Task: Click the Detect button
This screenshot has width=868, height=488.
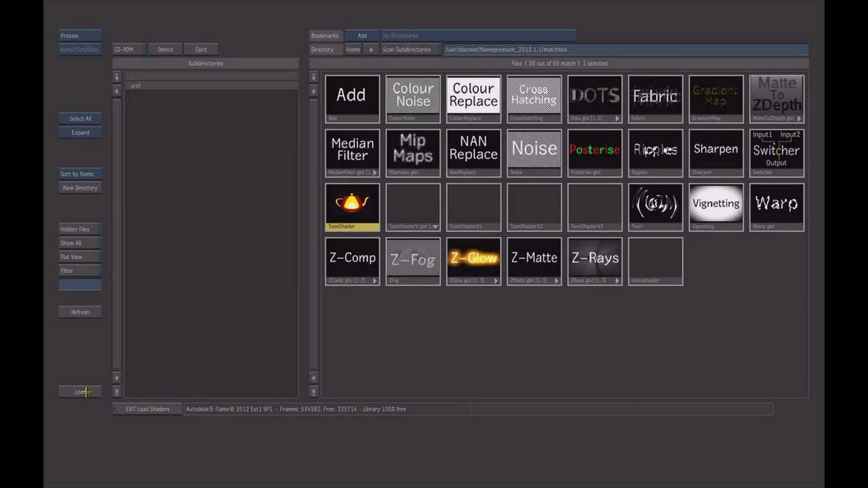Action: (165, 49)
